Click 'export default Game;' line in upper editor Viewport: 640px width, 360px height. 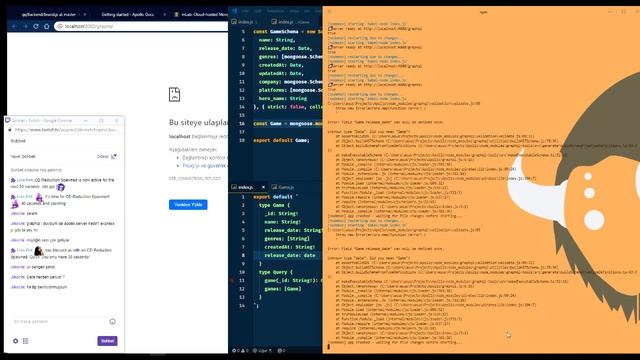tap(281, 140)
